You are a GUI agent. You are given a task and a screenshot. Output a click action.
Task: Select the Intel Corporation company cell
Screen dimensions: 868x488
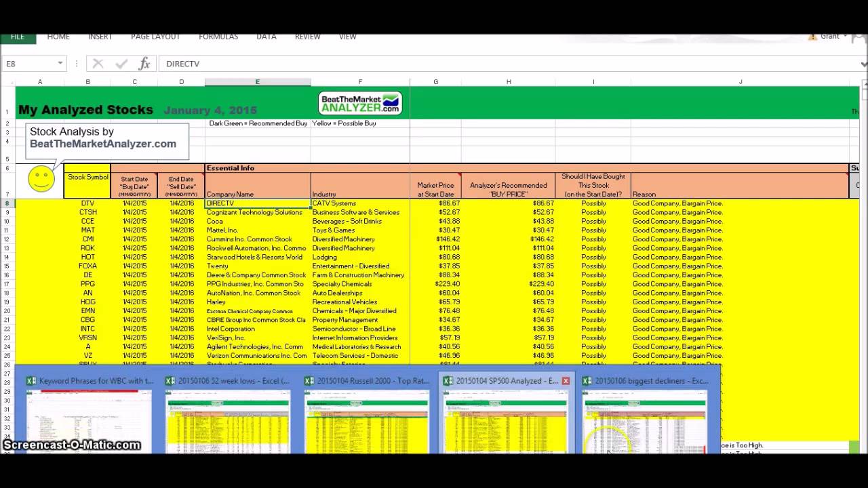point(258,329)
